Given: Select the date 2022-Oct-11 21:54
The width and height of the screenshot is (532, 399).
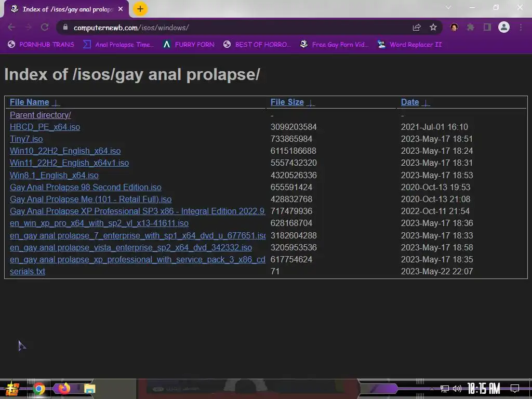Looking at the screenshot, I should point(435,211).
